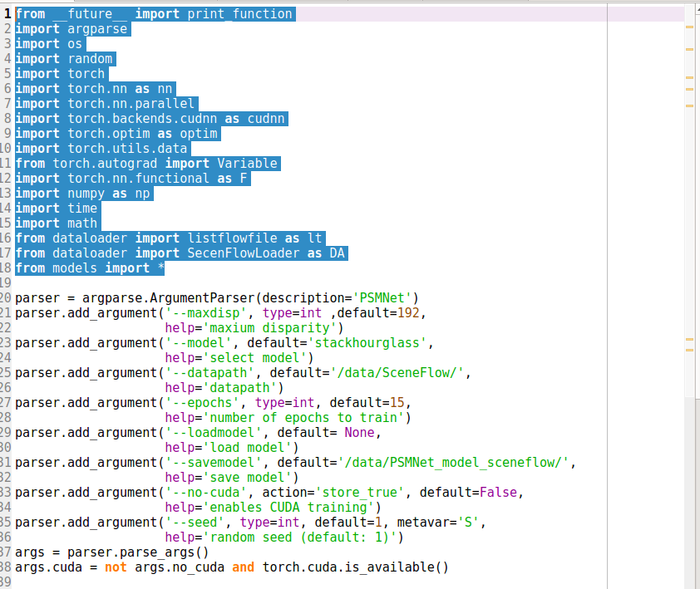Click line number 20 in the gutter
The height and width of the screenshot is (589, 700).
tap(7, 297)
